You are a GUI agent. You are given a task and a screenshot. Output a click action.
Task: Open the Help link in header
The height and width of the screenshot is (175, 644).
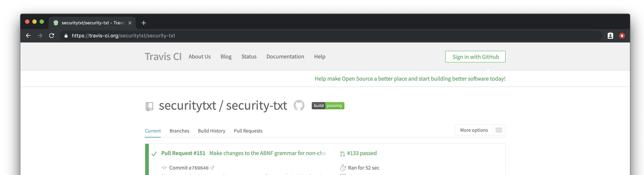[320, 57]
